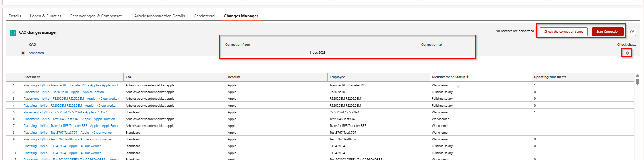This screenshot has height=160, width=644.
Task: Open the Test8767 placement link in row 8
Action: point(68,133)
